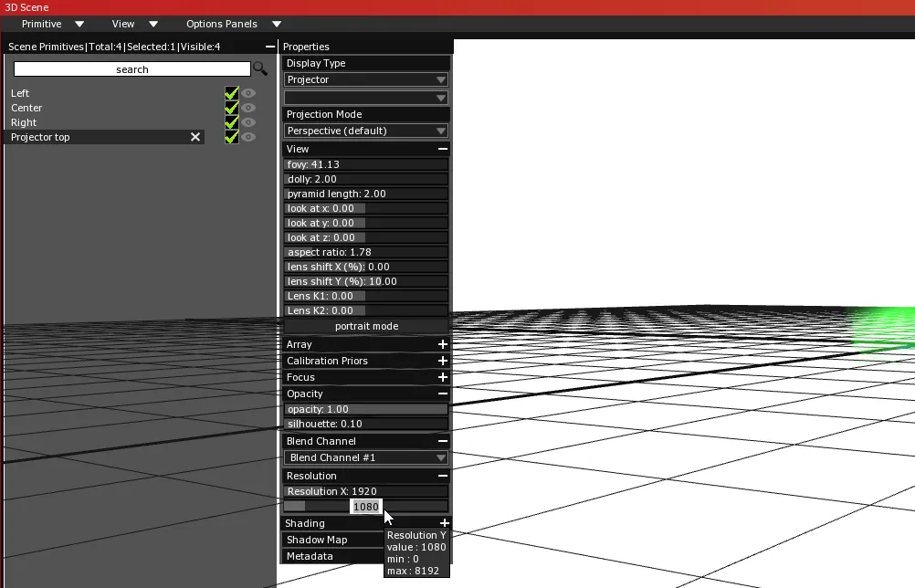The height and width of the screenshot is (588, 915).
Task: Click the portrait mode button
Action: [x=366, y=326]
